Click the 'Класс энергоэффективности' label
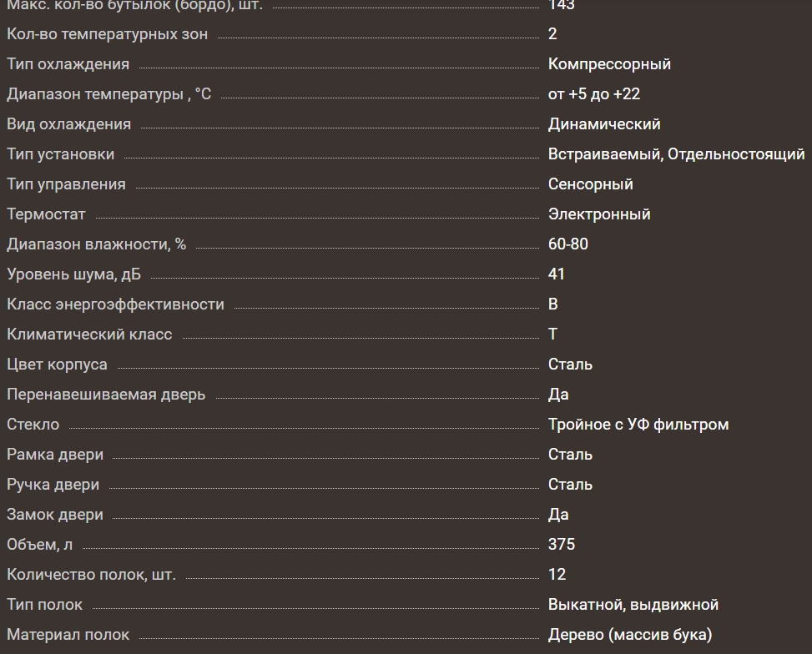Image resolution: width=812 pixels, height=654 pixels. [x=115, y=304]
